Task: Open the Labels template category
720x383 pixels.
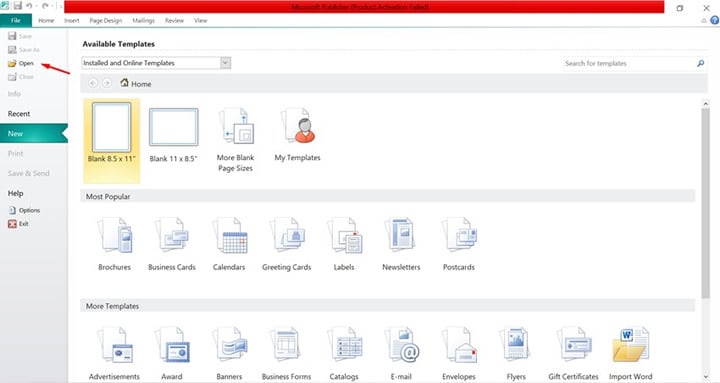Action: 344,245
